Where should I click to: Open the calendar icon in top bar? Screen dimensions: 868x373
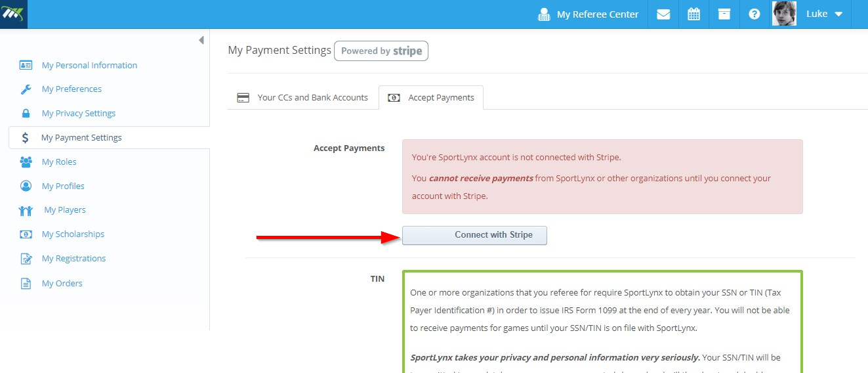click(x=693, y=14)
